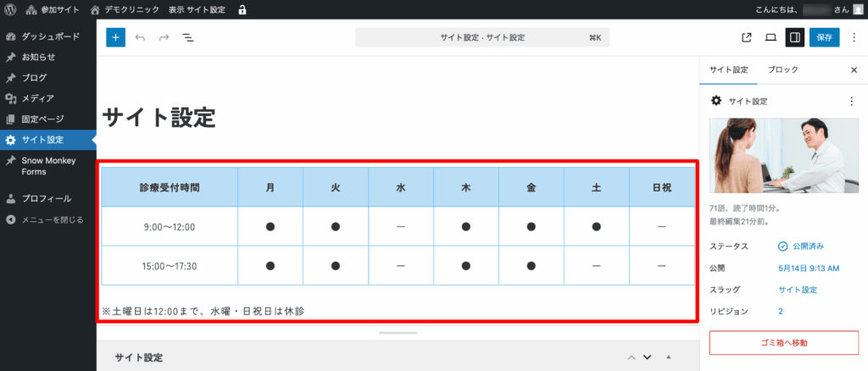The image size is (868, 371).
Task: Click the blue 保存 button
Action: 824,37
